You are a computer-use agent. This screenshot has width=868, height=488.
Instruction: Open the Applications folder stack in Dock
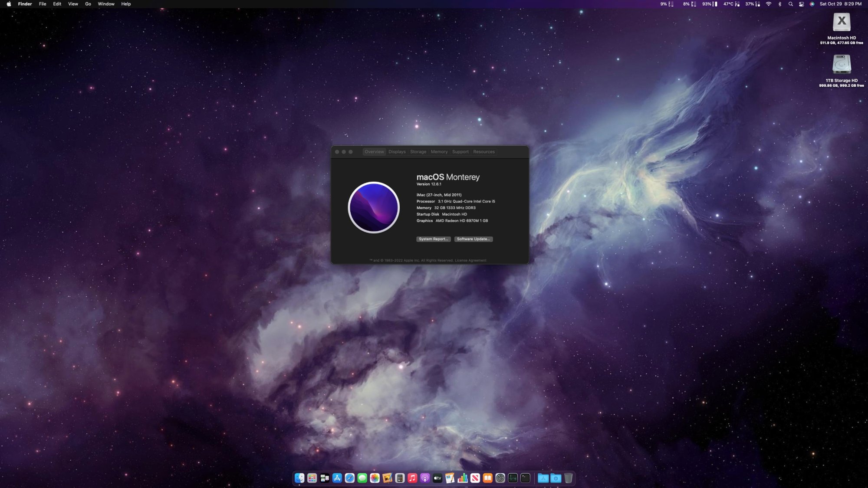click(543, 478)
